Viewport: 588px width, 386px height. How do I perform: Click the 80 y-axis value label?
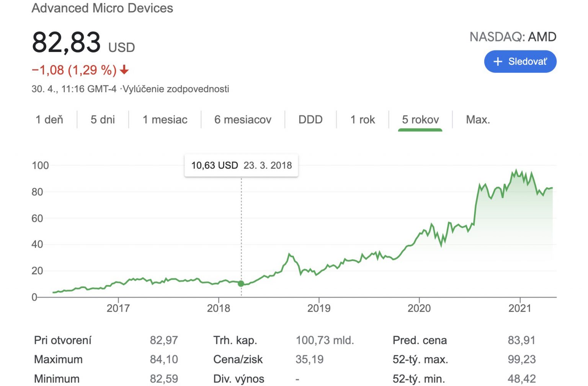(37, 192)
